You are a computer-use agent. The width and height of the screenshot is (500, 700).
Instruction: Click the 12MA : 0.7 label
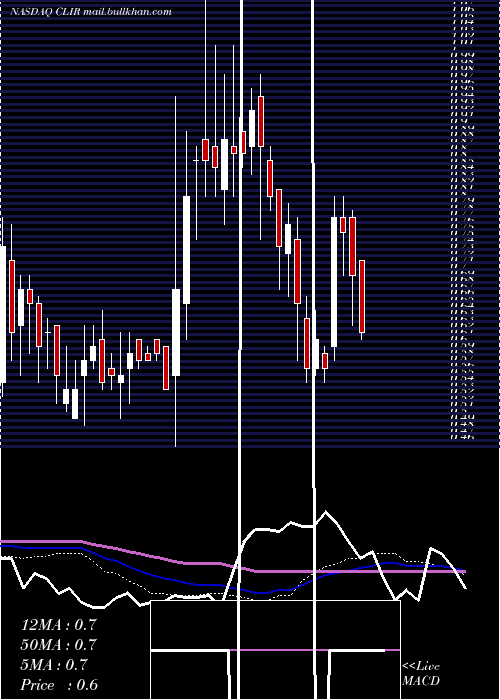point(58,625)
